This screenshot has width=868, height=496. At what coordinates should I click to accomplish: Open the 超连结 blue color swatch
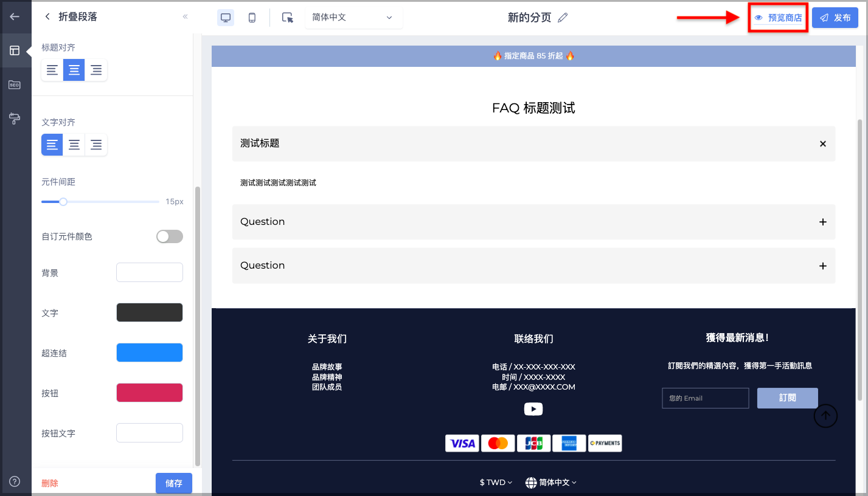[x=150, y=353]
